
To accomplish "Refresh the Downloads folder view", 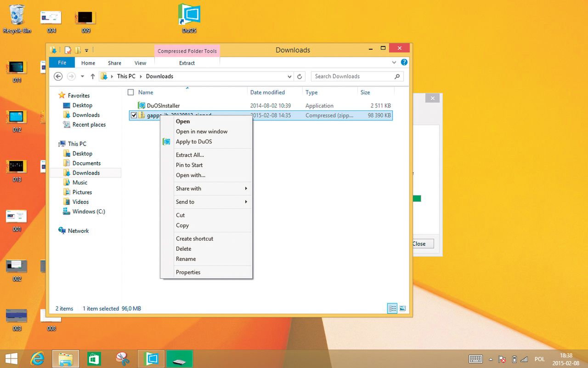I will click(300, 76).
